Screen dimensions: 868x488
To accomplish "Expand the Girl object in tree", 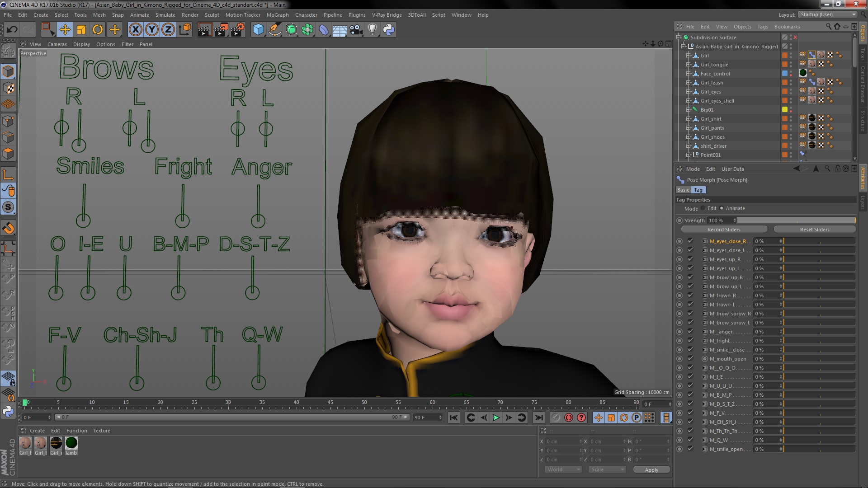I will [689, 56].
